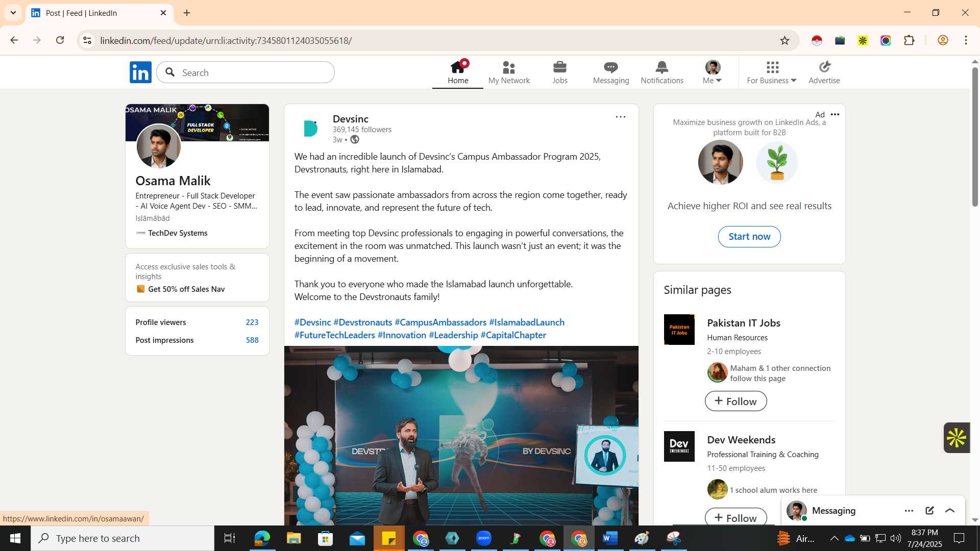
Task: Open the Windows notification center
Action: pos(959,538)
